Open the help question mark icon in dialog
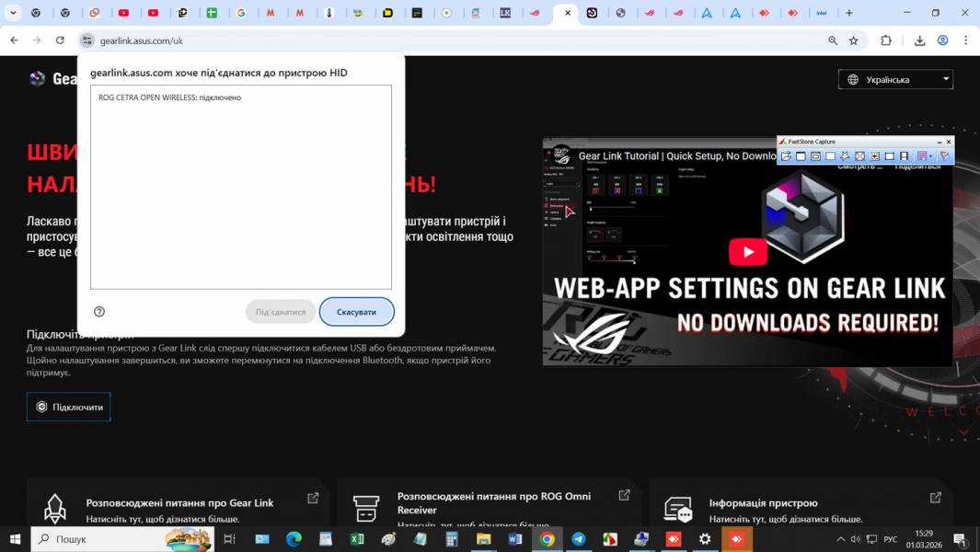Viewport: 980px width, 552px height. click(x=99, y=312)
